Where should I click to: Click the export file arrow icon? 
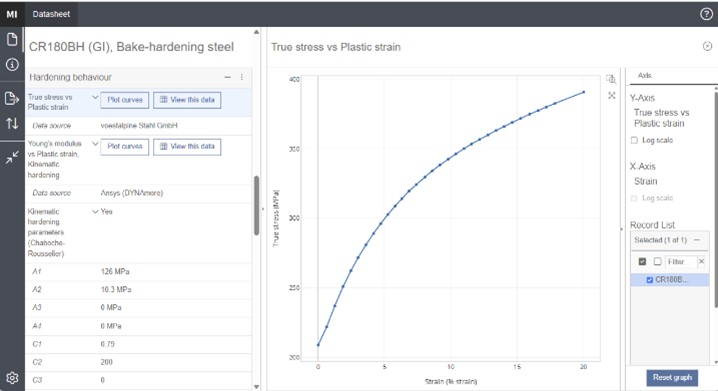point(12,98)
